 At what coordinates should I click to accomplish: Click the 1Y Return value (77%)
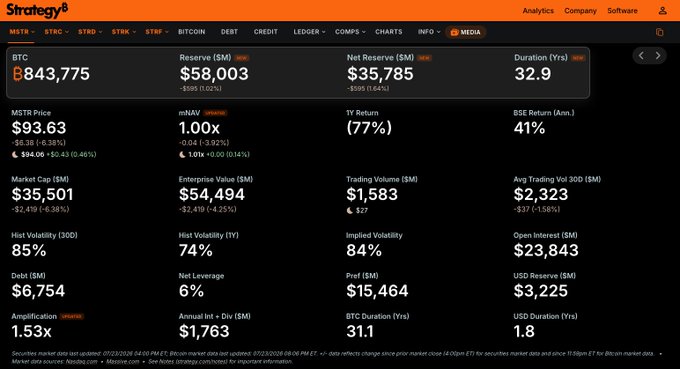coord(369,127)
